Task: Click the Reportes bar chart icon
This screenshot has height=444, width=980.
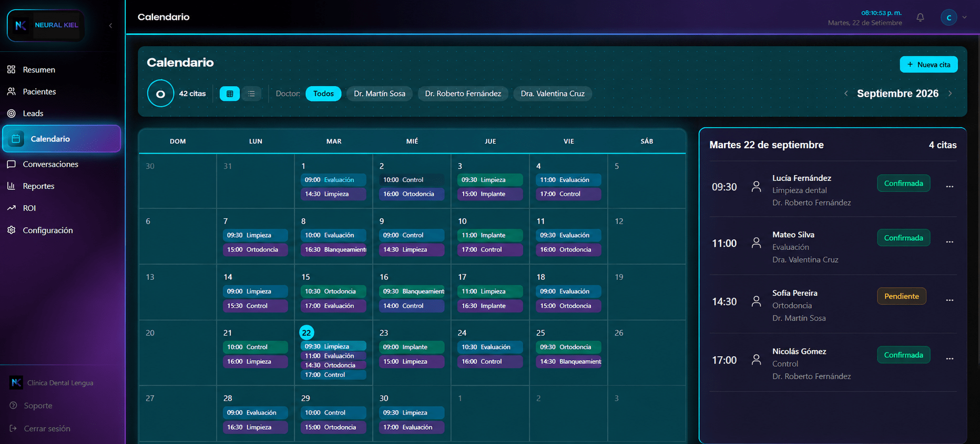Action: tap(11, 186)
